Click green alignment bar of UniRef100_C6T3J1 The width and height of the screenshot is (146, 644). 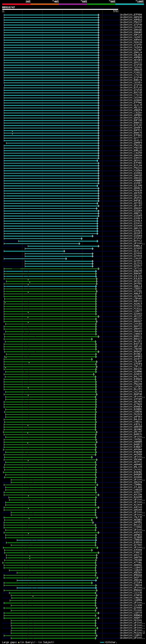(51, 269)
